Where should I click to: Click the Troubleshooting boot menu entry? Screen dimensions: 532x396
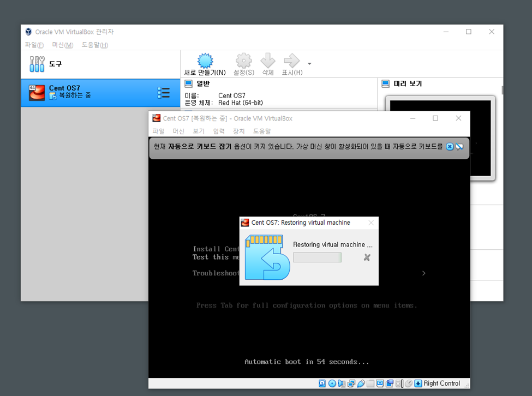pos(216,273)
